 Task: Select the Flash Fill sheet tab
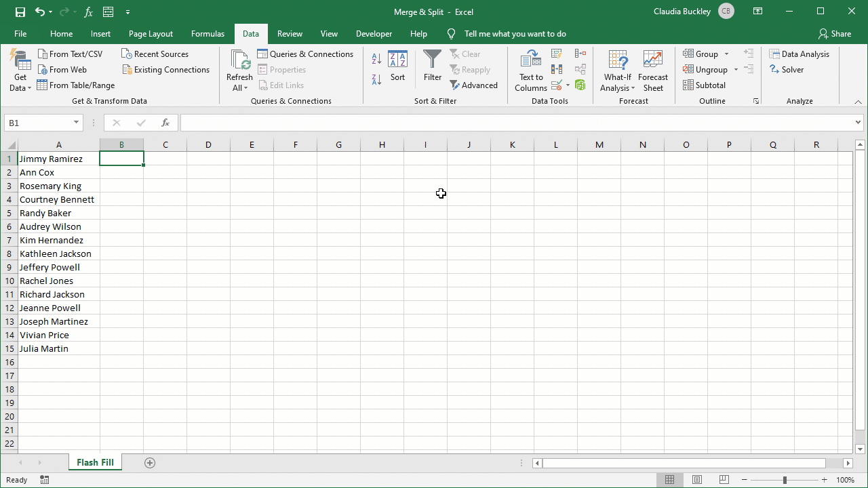point(95,463)
